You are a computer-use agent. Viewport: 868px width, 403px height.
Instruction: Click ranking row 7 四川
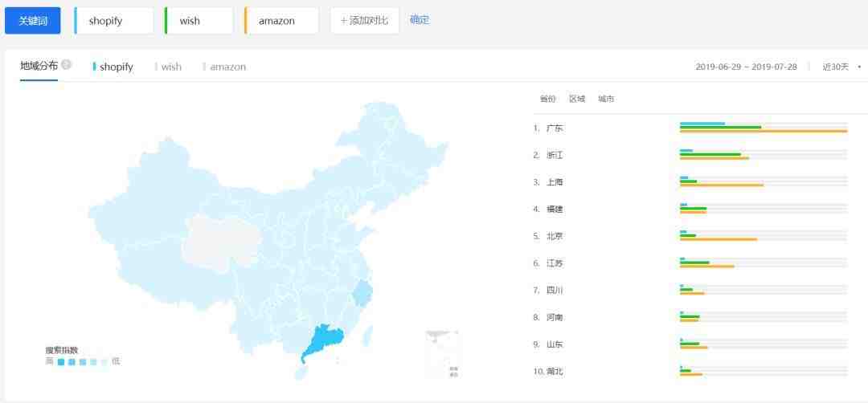(x=690, y=291)
